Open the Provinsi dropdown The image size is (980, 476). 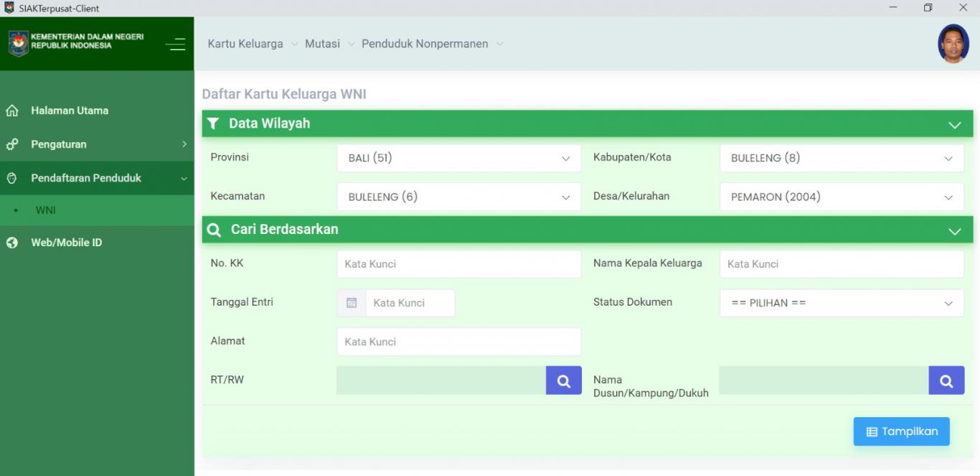pos(458,159)
